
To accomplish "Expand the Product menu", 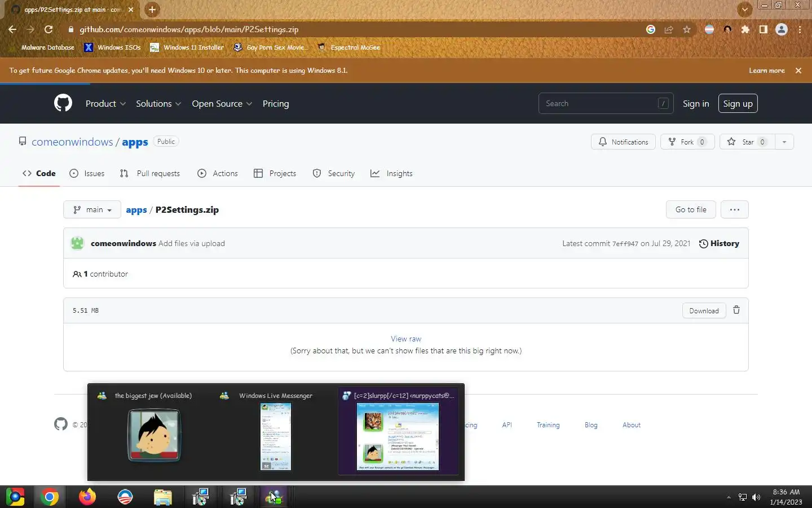I will click(x=105, y=104).
